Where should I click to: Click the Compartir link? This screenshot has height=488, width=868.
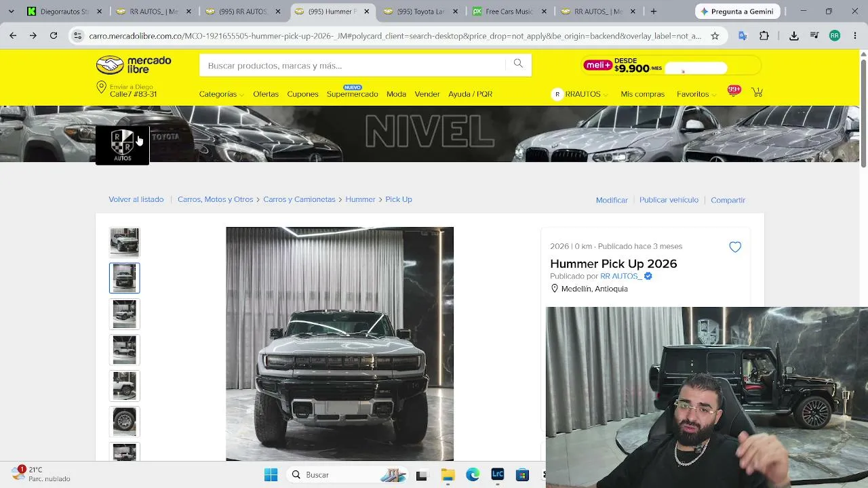[728, 200]
